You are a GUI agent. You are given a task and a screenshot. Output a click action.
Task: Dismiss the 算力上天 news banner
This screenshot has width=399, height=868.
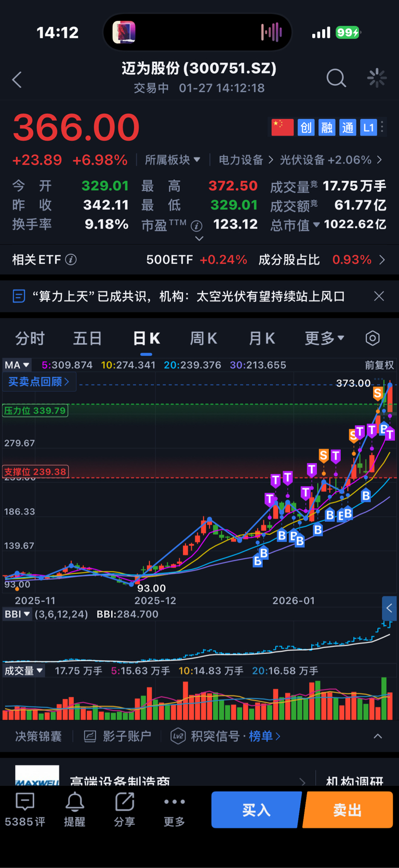379,296
